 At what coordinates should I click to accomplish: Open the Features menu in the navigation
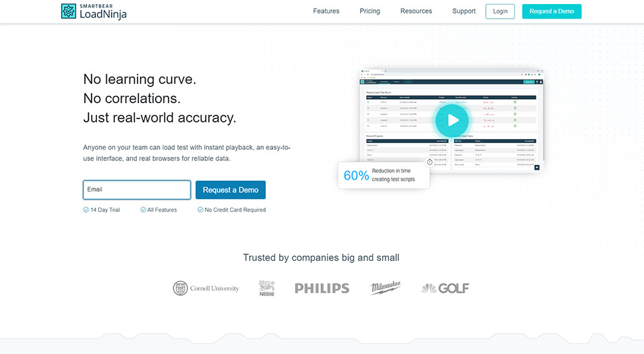pyautogui.click(x=326, y=11)
